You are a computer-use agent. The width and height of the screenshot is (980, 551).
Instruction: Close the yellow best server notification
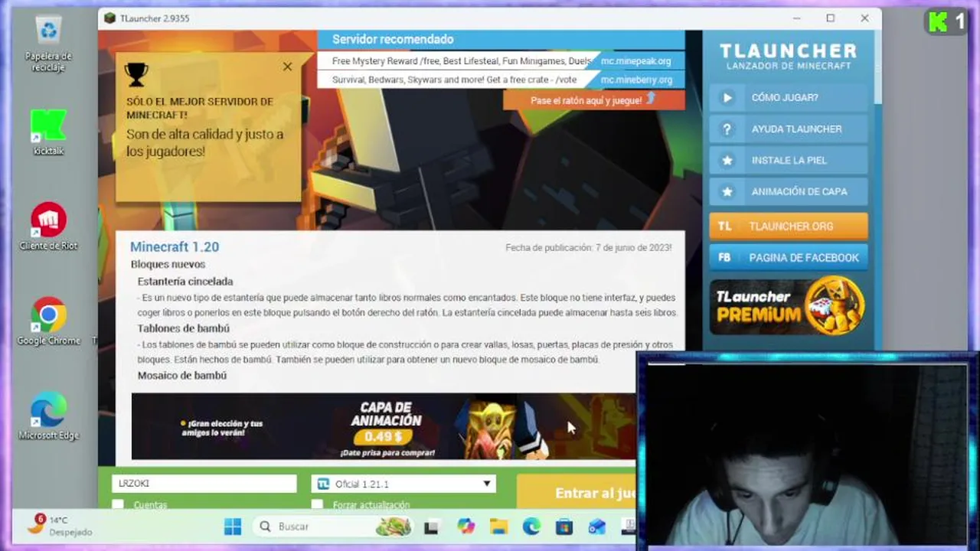[x=287, y=67]
